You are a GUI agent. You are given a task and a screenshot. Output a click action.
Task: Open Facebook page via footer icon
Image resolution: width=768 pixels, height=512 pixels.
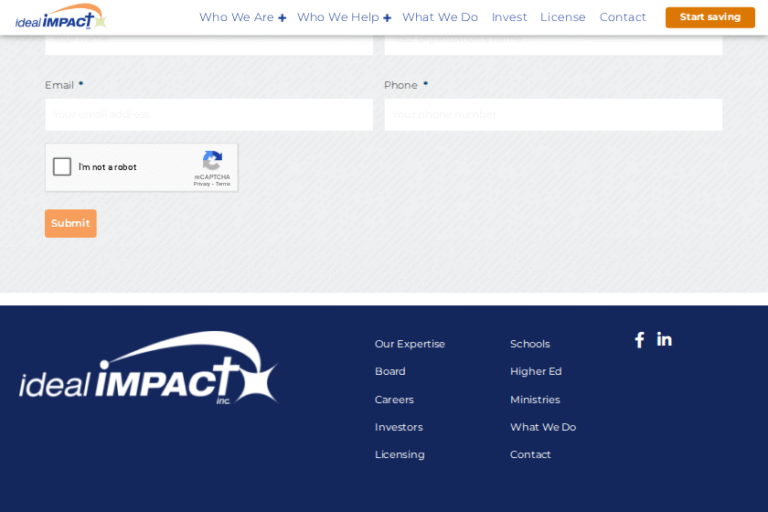pyautogui.click(x=639, y=340)
